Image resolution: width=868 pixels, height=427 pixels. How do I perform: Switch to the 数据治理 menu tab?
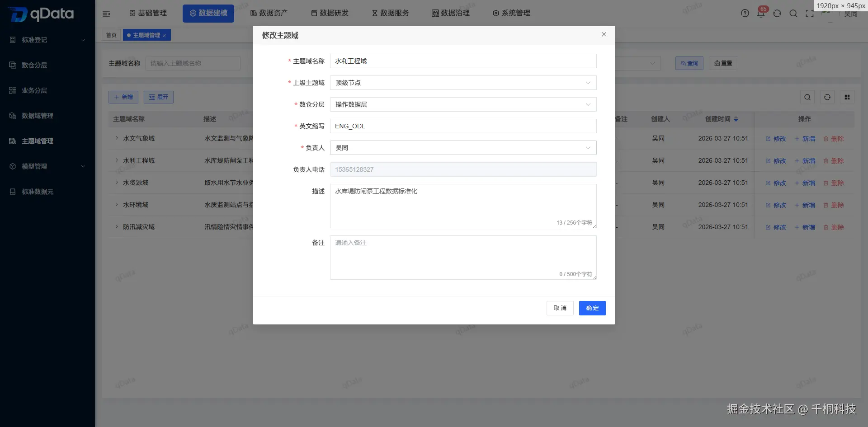click(x=450, y=13)
